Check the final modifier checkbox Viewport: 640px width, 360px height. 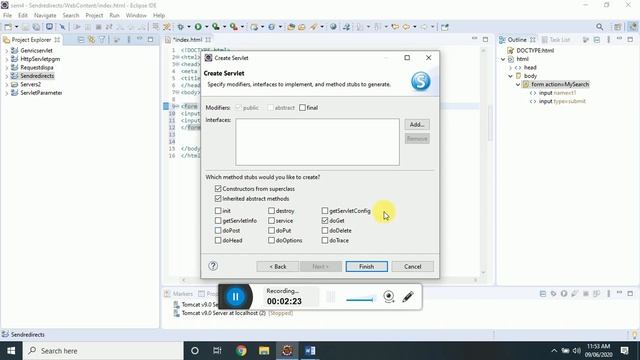pyautogui.click(x=302, y=108)
